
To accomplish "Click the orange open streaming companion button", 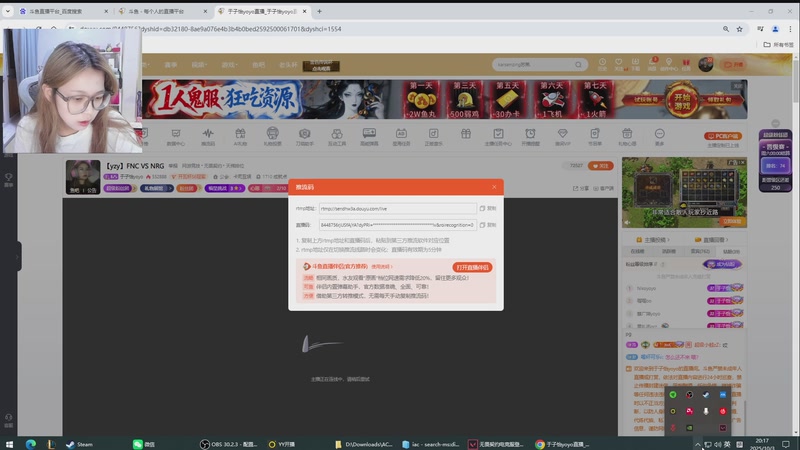I will click(x=472, y=267).
